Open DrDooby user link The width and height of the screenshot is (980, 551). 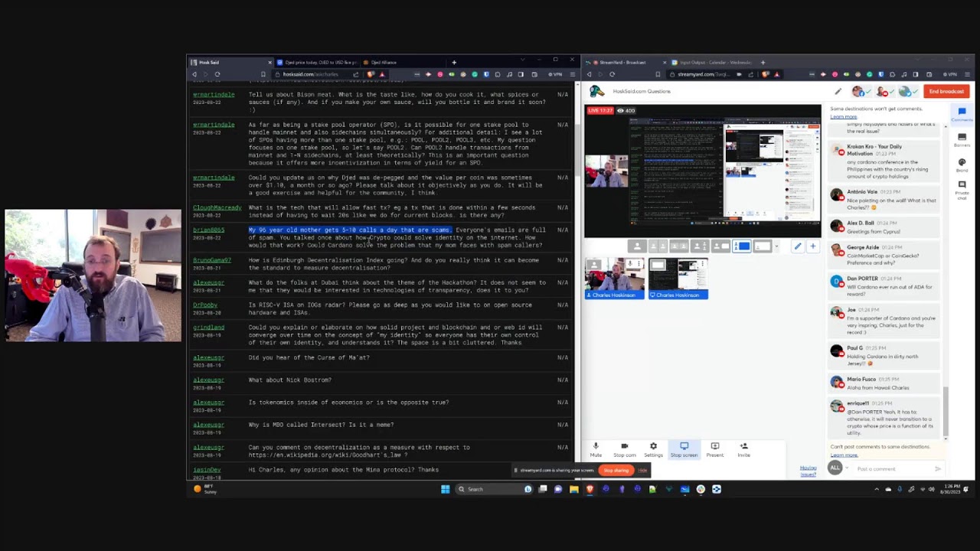point(205,305)
